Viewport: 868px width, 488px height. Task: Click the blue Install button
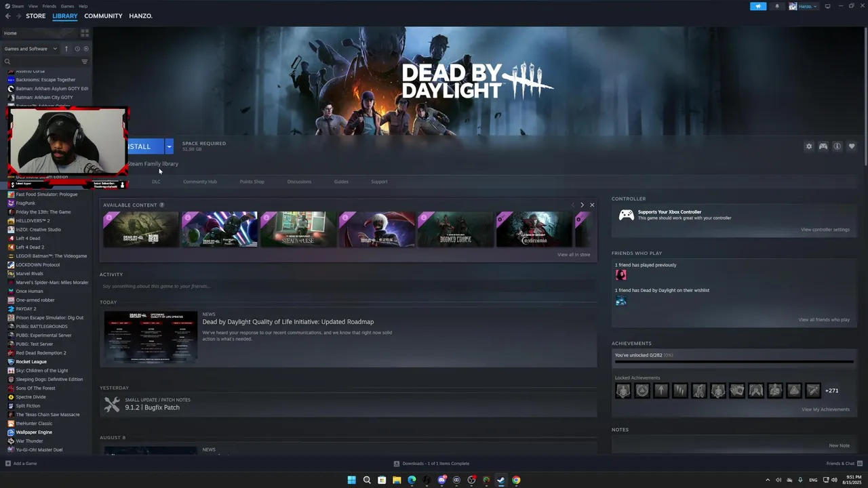pos(145,146)
